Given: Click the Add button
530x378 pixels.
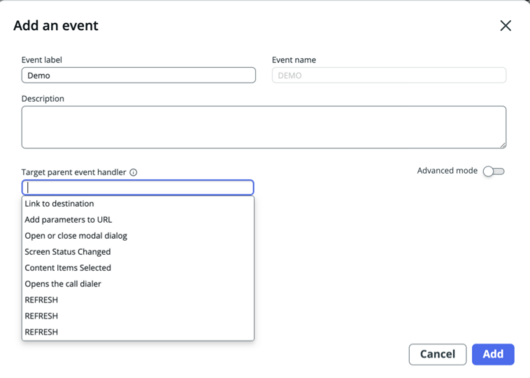Looking at the screenshot, I should pos(493,354).
